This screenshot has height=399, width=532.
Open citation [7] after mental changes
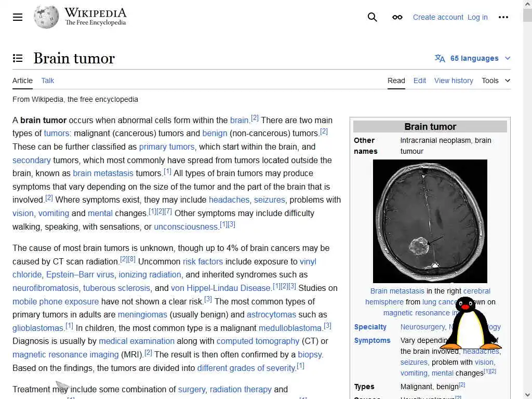point(168,211)
